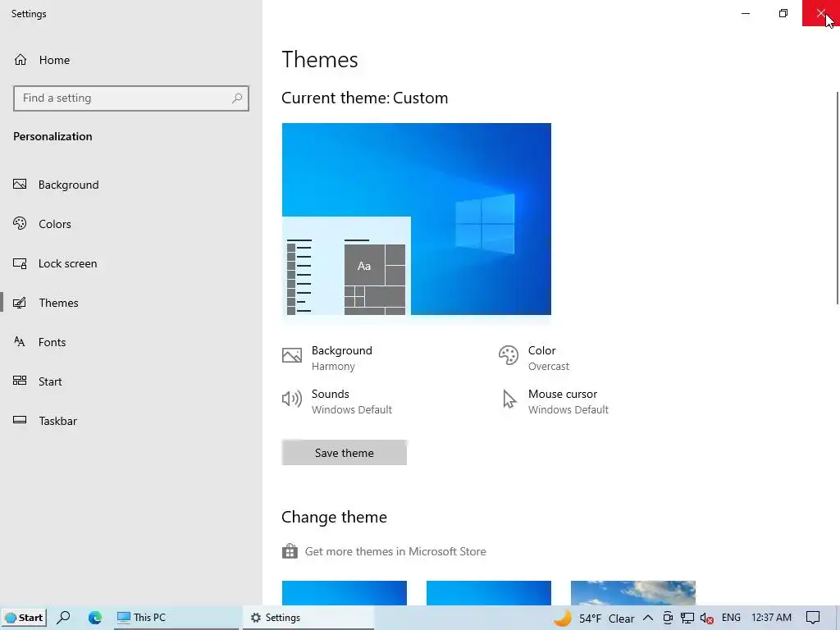Open the Start menu button
Screen dimensions: 840x630
coord(24,618)
